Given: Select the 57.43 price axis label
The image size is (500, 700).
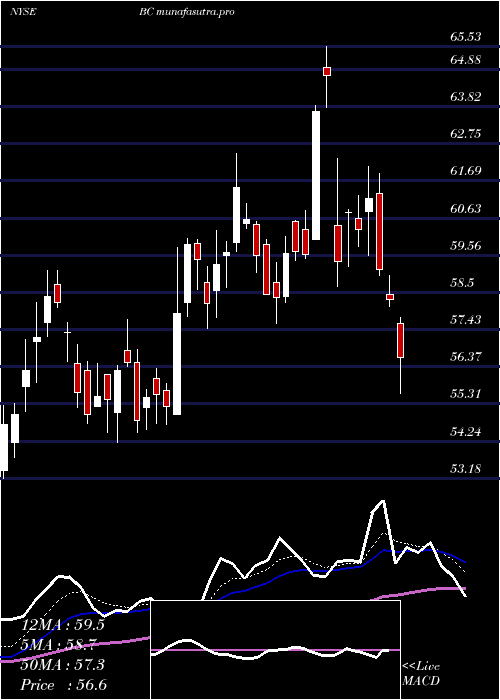Looking at the screenshot, I should (x=466, y=319).
